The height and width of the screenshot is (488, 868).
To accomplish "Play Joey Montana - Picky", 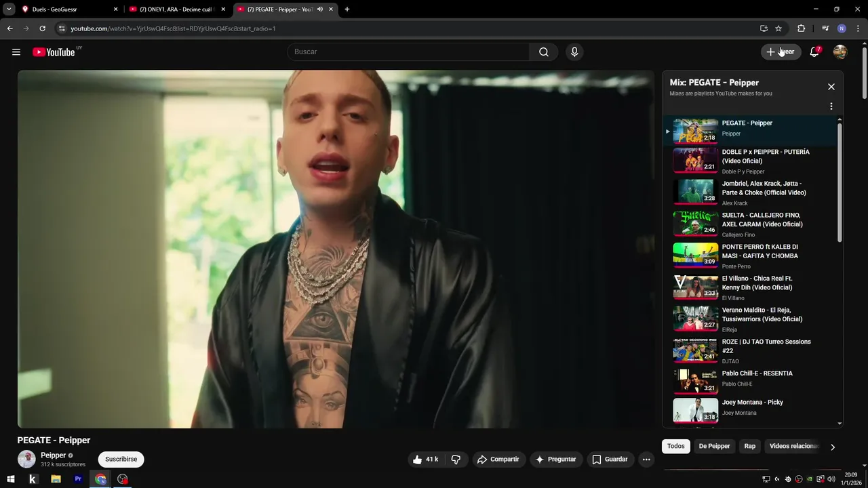I will pos(751,410).
